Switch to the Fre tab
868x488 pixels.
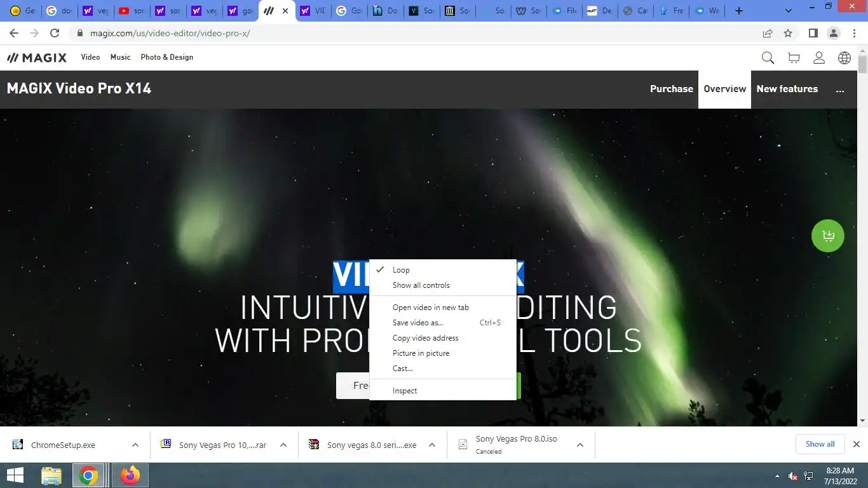pos(671,11)
